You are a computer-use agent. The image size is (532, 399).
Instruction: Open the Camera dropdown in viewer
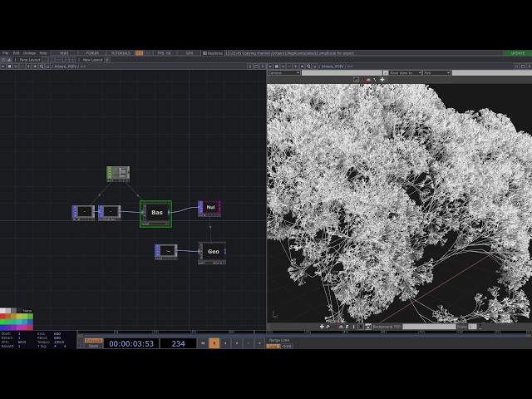coord(284,73)
